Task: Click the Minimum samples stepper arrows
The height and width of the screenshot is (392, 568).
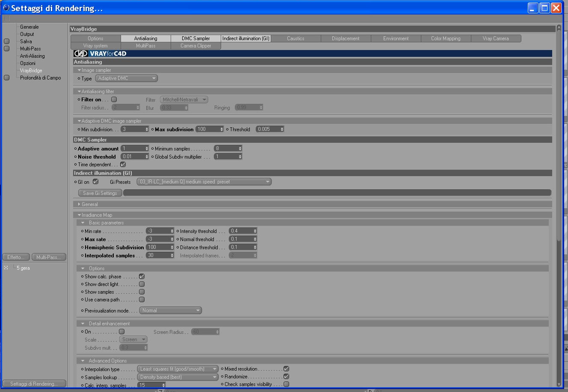Action: pos(240,149)
